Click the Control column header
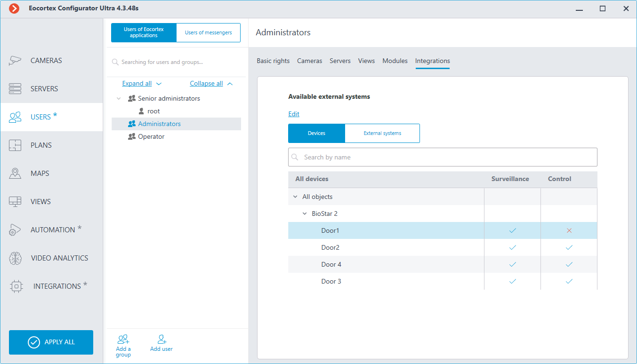The height and width of the screenshot is (364, 637). [560, 179]
